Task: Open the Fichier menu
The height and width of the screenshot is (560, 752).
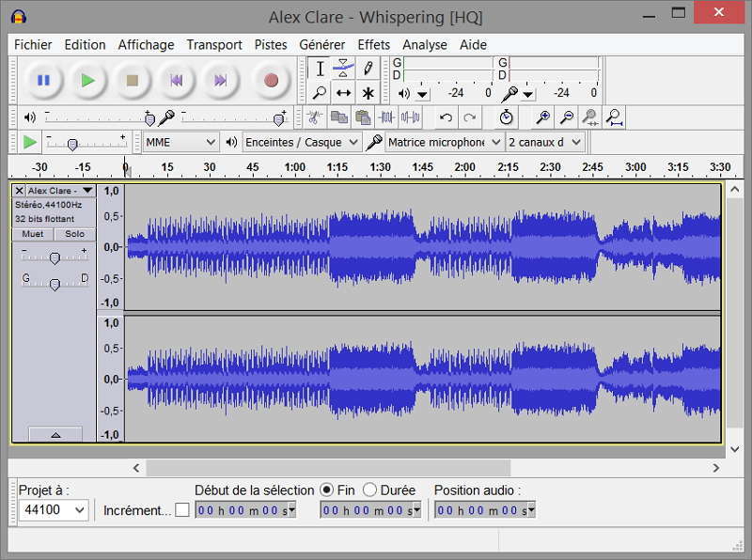Action: click(x=33, y=44)
